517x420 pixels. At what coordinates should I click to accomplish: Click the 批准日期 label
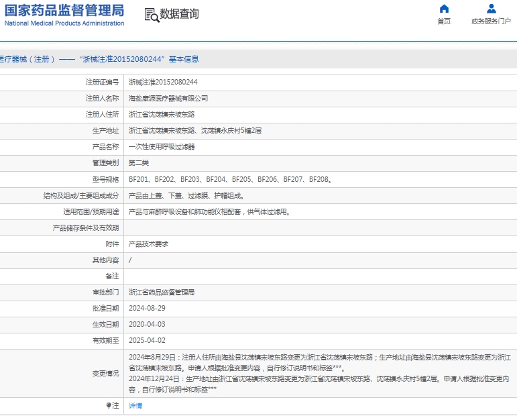click(105, 309)
